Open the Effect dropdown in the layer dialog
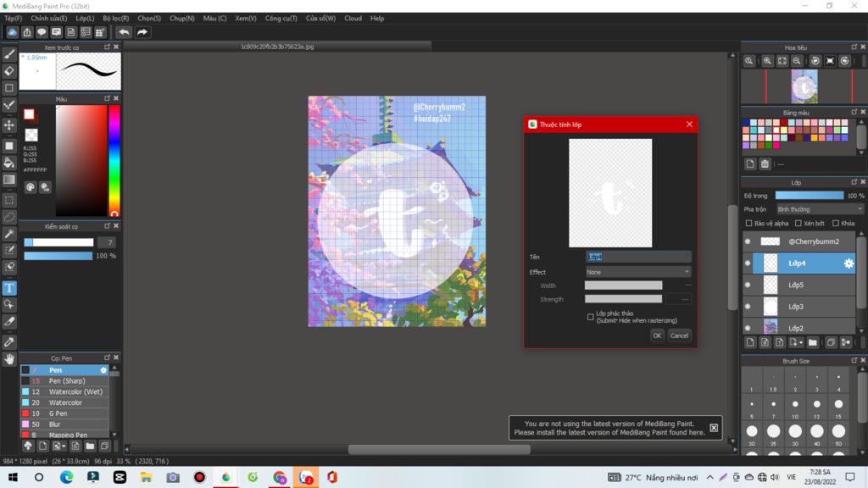The image size is (868, 488). coord(638,272)
